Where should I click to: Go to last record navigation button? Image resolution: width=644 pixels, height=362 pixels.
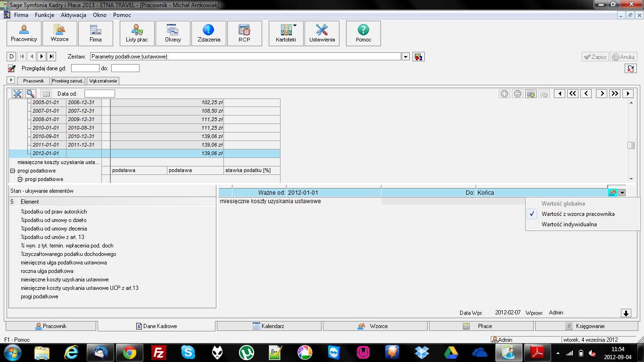(52, 57)
